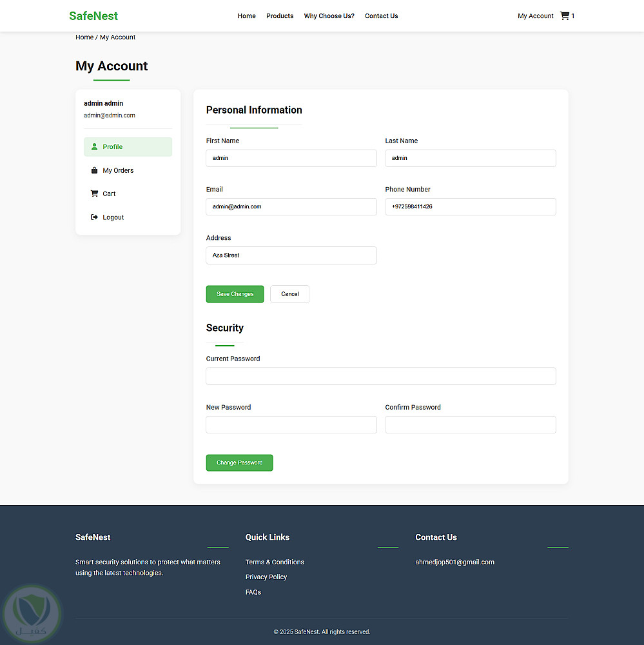Focus the Phone Number input field

click(471, 206)
